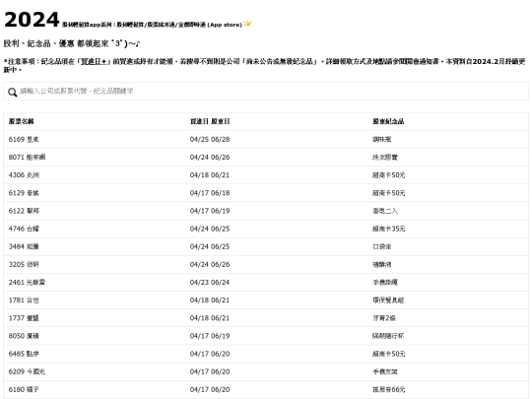The height and width of the screenshot is (399, 532).
Task: Click dates 04/17 06/19 in row 6122
Action: tap(210, 211)
